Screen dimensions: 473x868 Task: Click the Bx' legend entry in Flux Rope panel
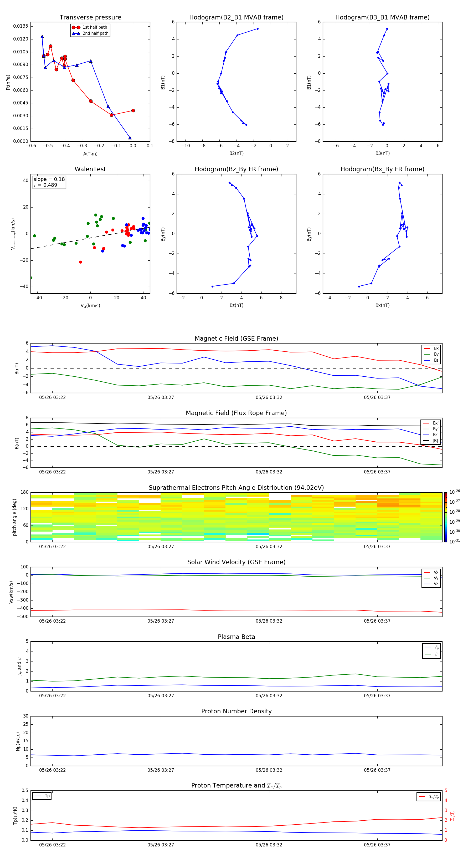(431, 423)
